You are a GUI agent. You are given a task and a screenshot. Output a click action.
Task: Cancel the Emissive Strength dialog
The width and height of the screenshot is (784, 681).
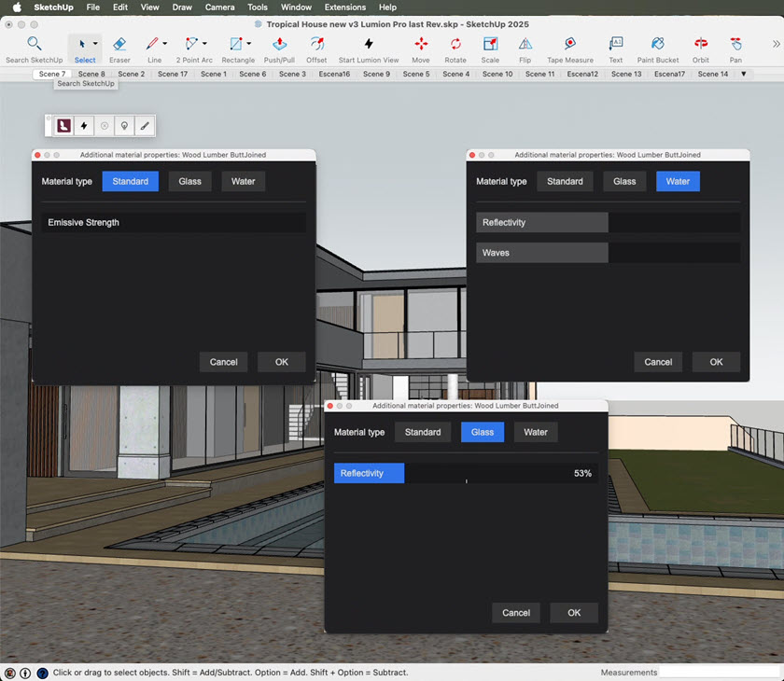[x=223, y=362]
